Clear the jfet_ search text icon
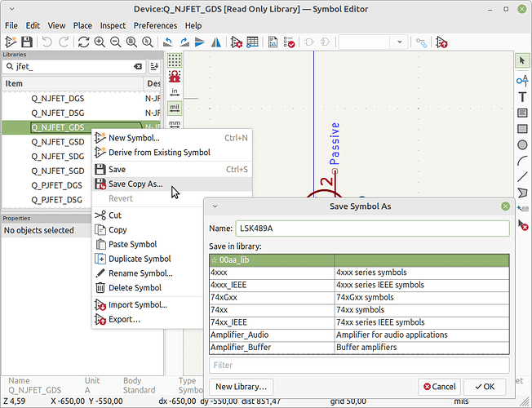This screenshot has height=408, width=532. pyautogui.click(x=137, y=67)
